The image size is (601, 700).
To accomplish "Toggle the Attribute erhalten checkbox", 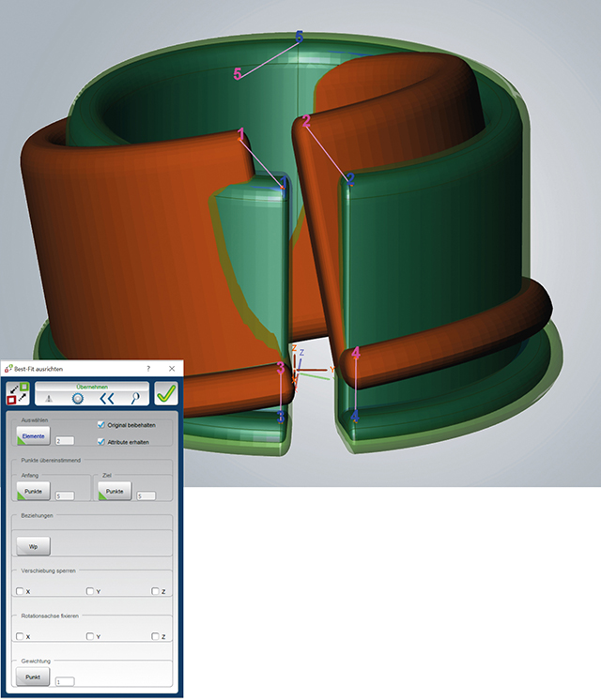I will click(101, 442).
